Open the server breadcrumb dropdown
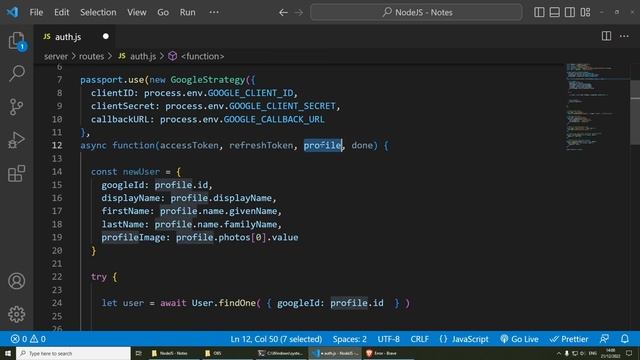Image resolution: width=640 pixels, height=360 pixels. pyautogui.click(x=56, y=56)
